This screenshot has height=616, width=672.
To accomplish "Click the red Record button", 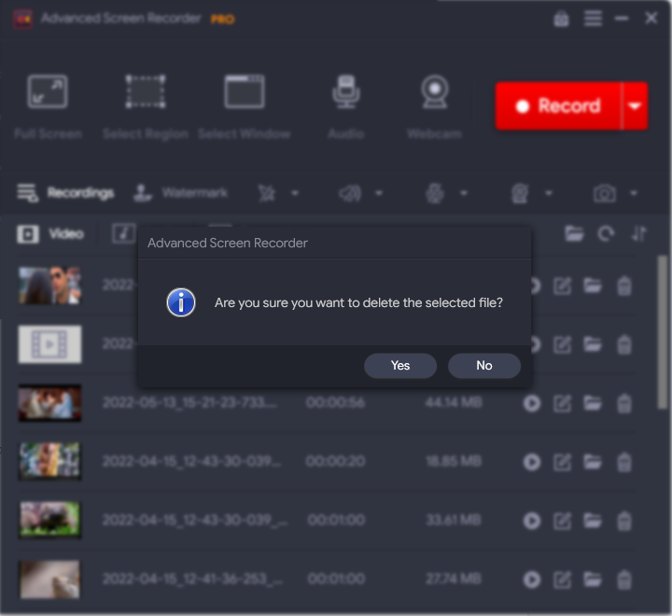I will tap(558, 105).
